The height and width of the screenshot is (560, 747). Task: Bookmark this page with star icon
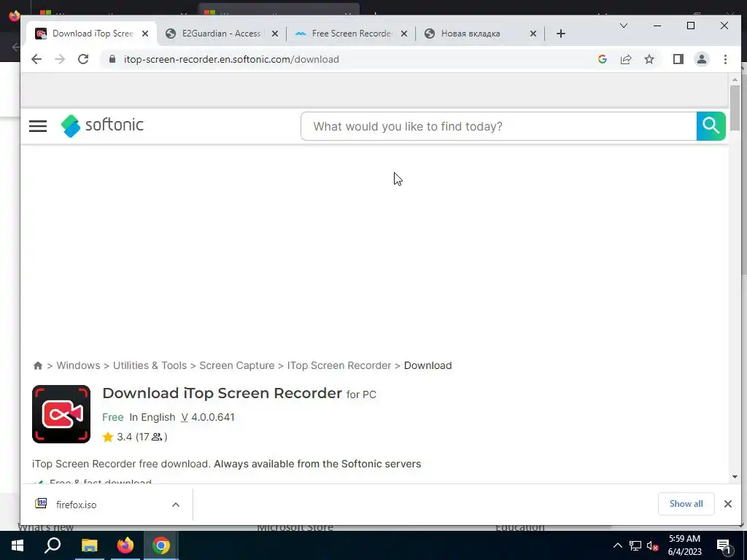click(649, 59)
